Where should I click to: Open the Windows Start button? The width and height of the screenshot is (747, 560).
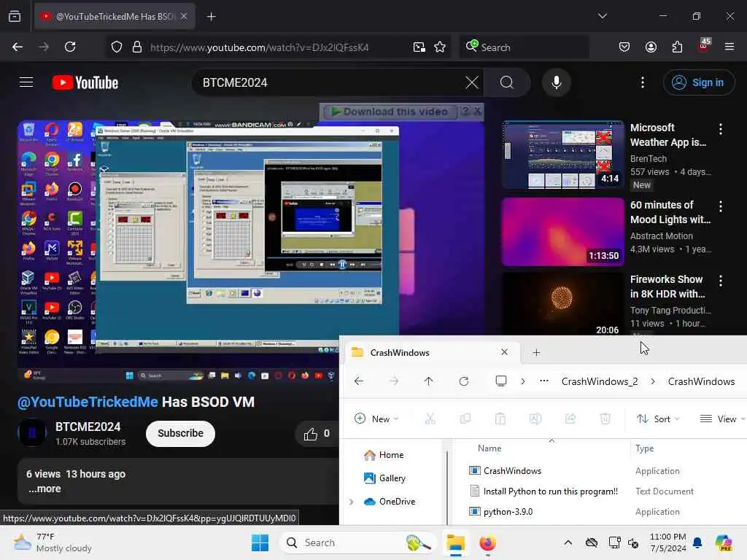click(x=260, y=542)
